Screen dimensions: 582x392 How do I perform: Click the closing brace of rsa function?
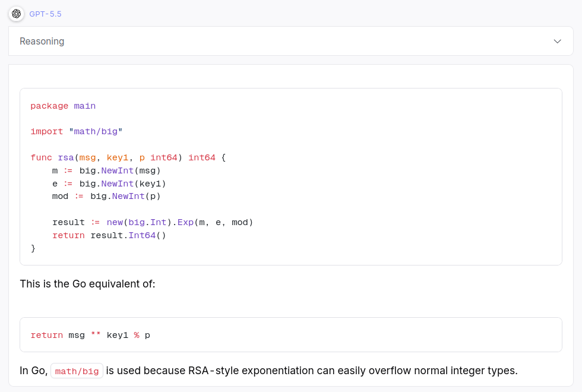click(33, 248)
